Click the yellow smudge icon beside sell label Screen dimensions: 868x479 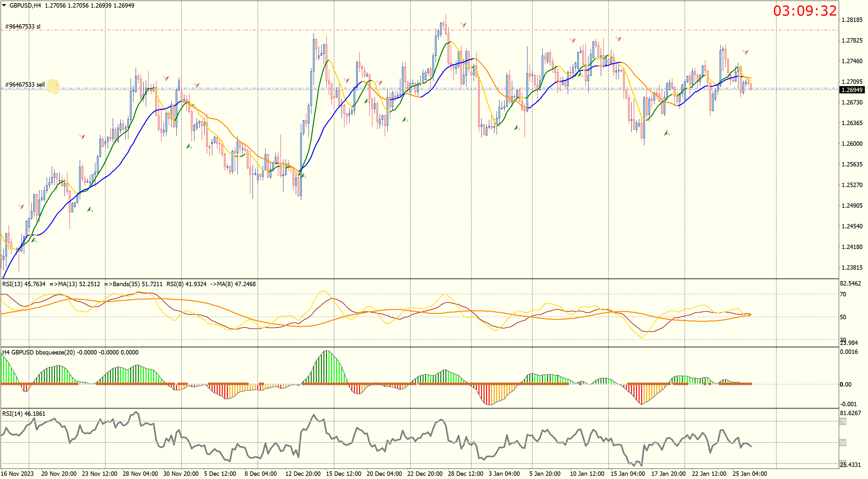[53, 87]
